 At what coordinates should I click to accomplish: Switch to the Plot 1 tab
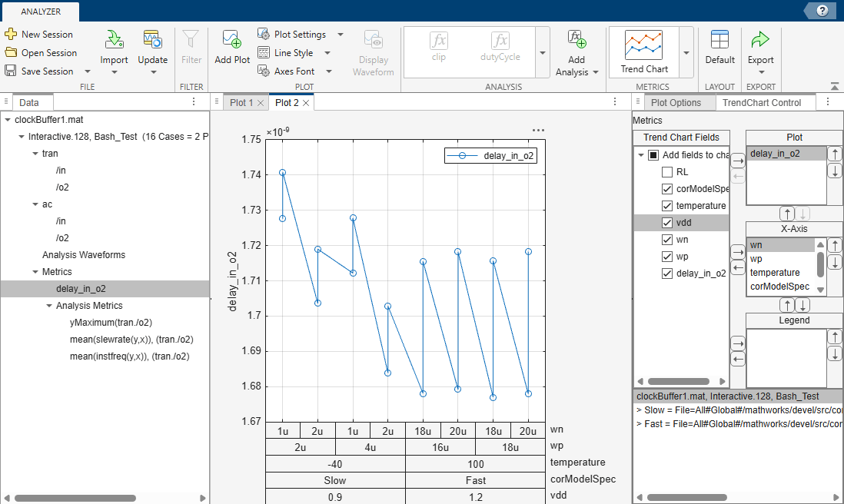pyautogui.click(x=241, y=103)
